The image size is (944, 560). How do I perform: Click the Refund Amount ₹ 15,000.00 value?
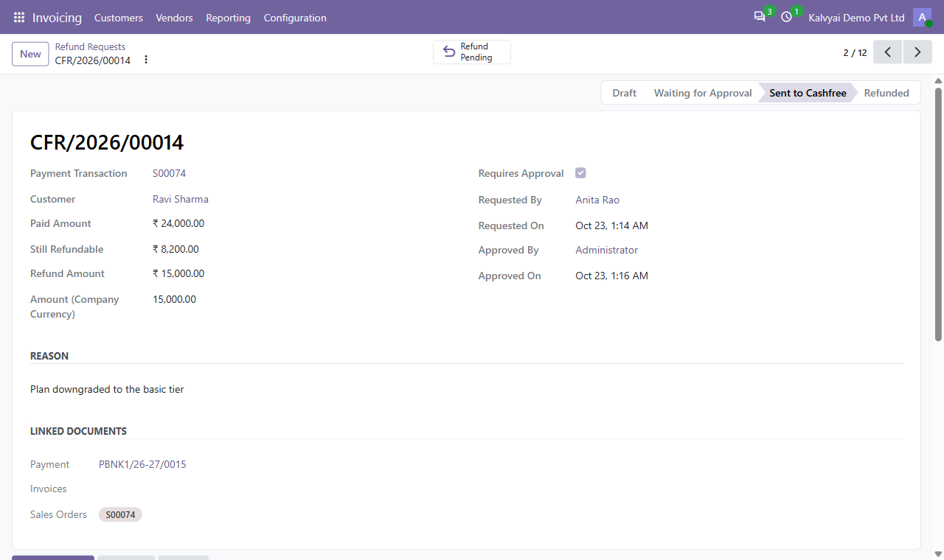click(x=178, y=273)
